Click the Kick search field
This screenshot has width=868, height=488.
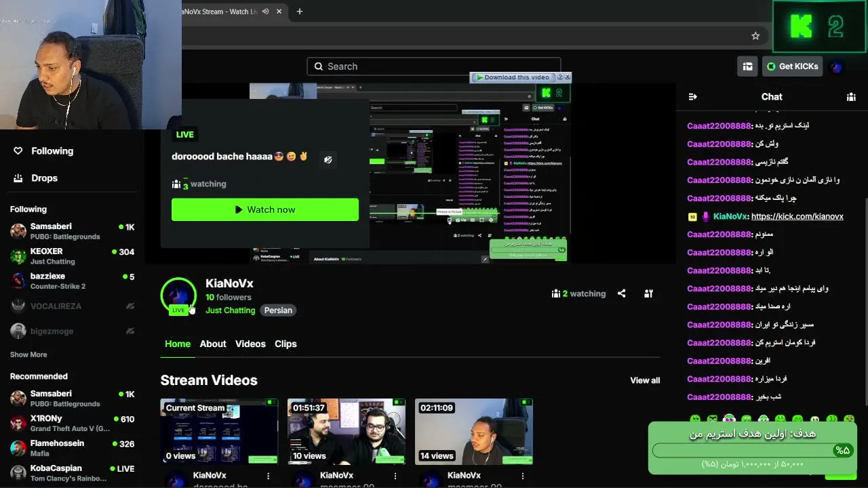pos(434,66)
